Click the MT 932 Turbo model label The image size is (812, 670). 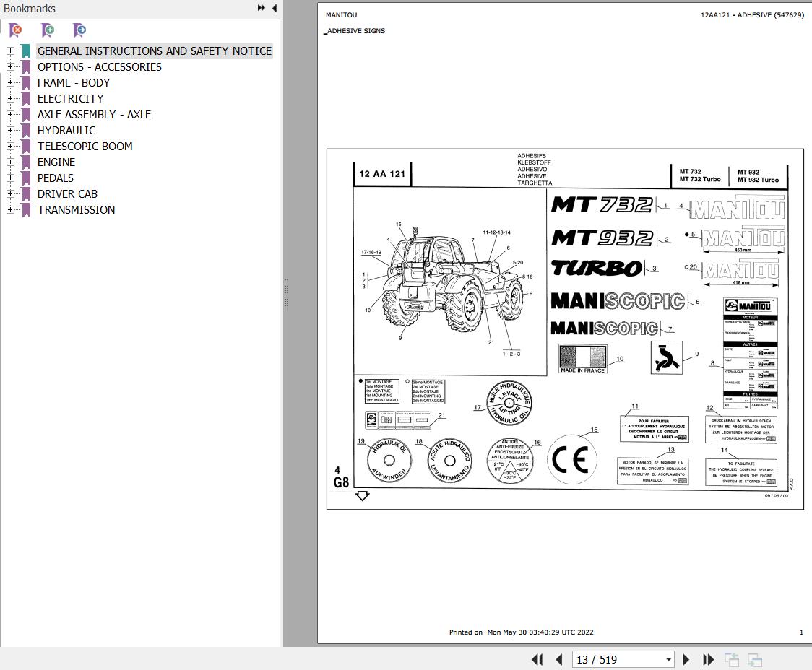click(x=758, y=180)
